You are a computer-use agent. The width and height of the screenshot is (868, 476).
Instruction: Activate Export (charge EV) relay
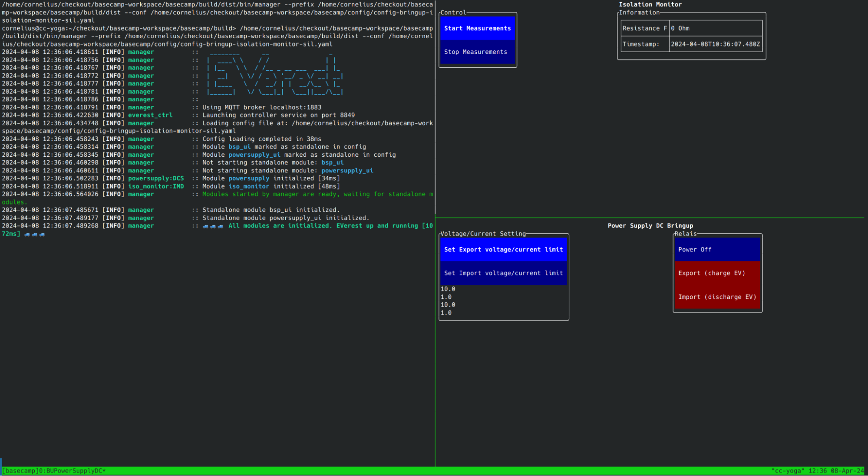click(716, 273)
